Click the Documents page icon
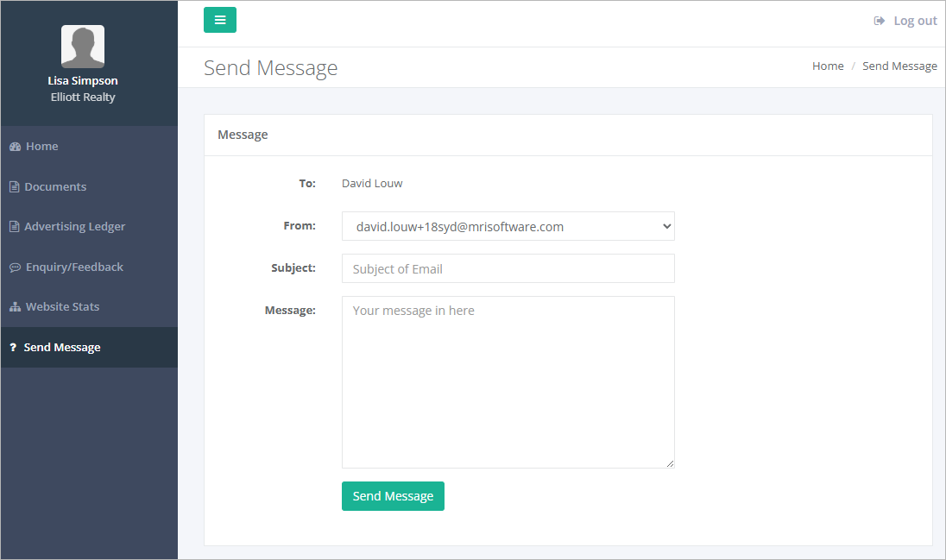Viewport: 946px width, 560px height. 13,186
